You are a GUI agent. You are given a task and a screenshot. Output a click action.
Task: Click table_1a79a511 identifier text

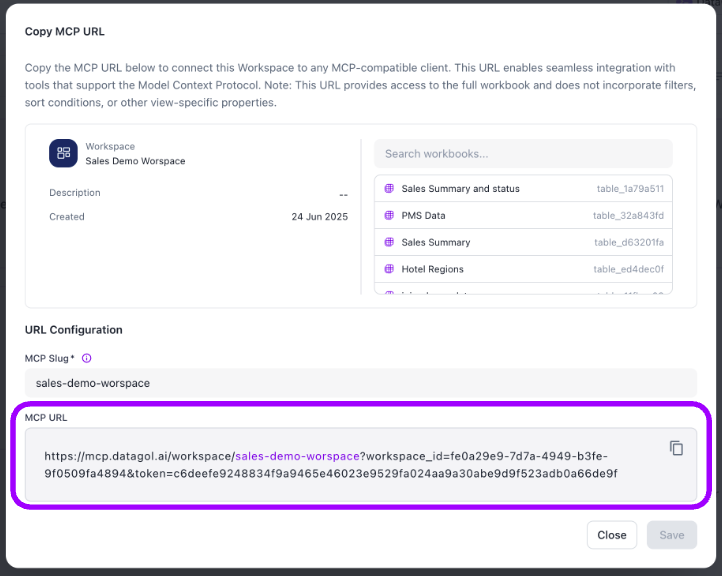click(630, 189)
